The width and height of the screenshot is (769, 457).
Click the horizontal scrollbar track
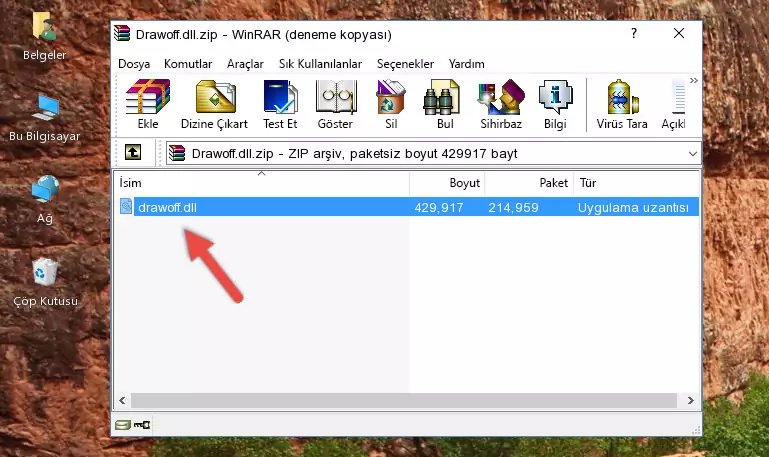click(x=404, y=401)
